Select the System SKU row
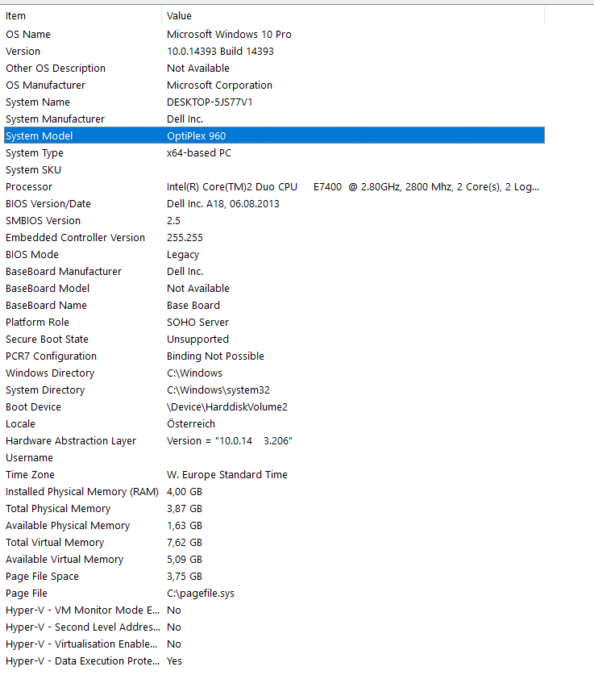The height and width of the screenshot is (700, 594). click(274, 170)
